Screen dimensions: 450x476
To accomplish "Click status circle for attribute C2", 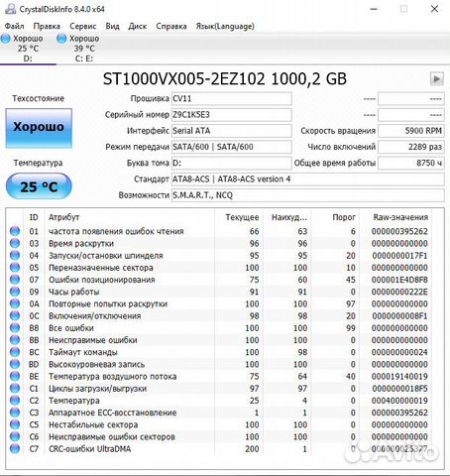I will click(x=15, y=401).
